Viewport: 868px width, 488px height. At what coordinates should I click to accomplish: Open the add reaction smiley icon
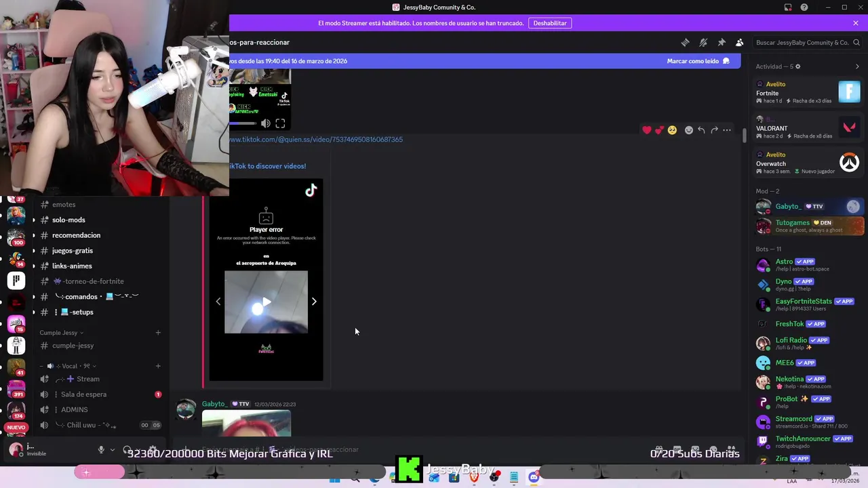coord(689,130)
